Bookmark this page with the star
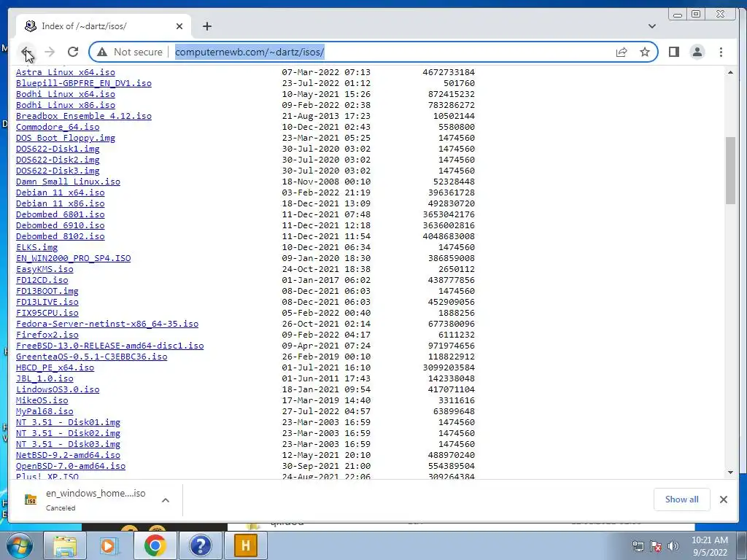Viewport: 747px width, 560px height. [x=645, y=52]
